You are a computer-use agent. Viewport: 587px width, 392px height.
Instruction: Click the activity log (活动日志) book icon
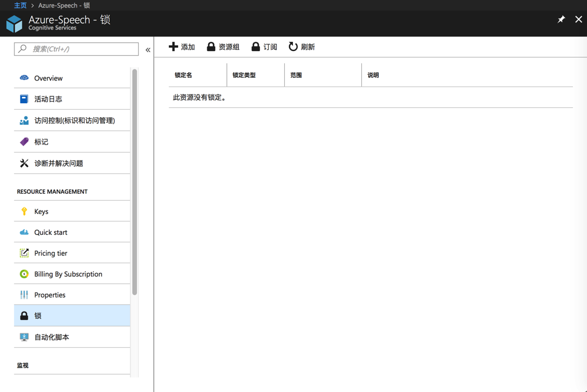click(x=24, y=99)
